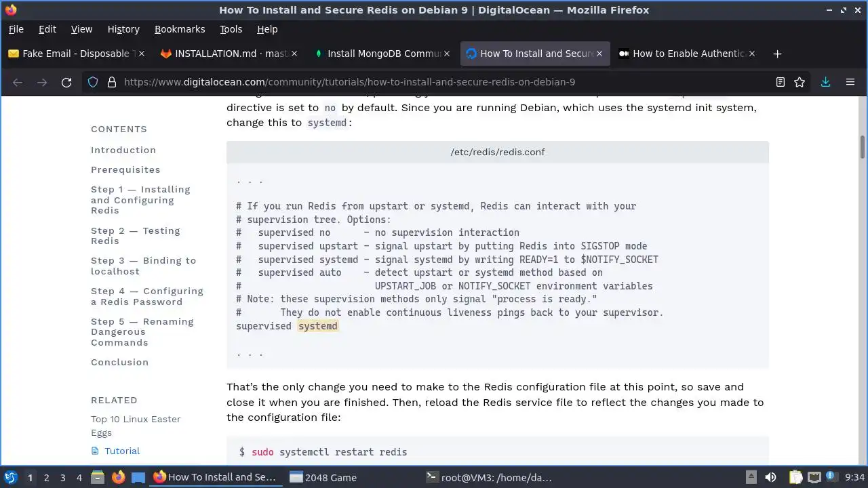The width and height of the screenshot is (868, 488).
Task: Jump to Prerequisites in contents
Action: click(x=125, y=169)
